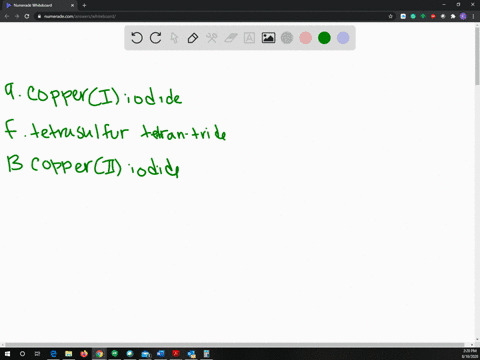480x360 pixels.
Task: Click the horizontal page scrollbar
Action: coord(235,345)
